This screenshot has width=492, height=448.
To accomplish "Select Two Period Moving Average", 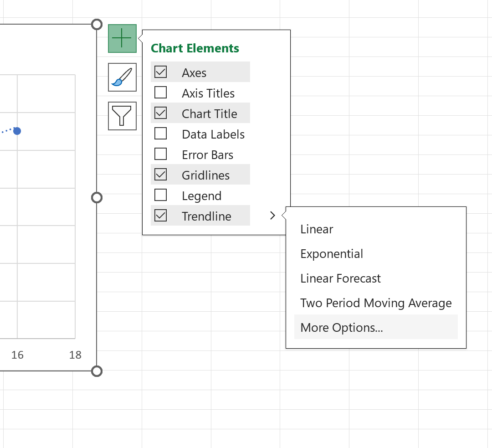I will tap(376, 303).
